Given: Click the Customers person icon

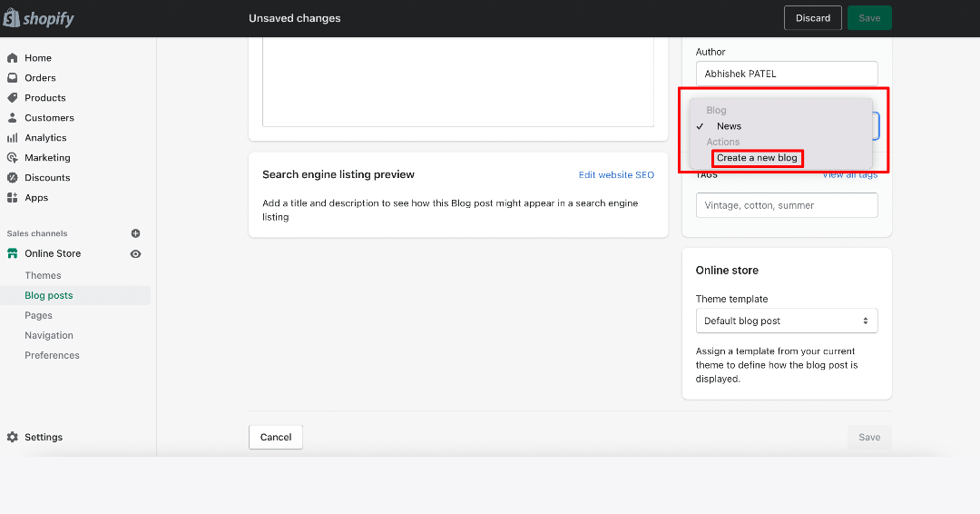Looking at the screenshot, I should coord(12,117).
